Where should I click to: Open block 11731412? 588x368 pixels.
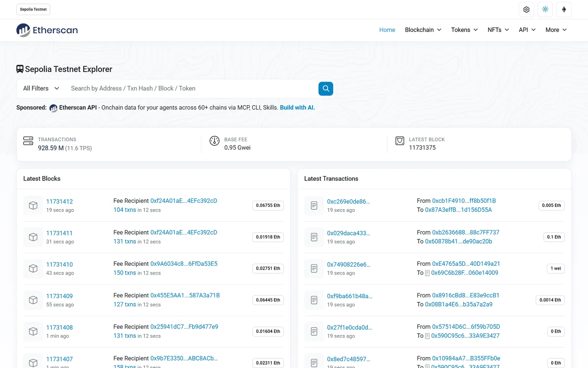coord(60,201)
